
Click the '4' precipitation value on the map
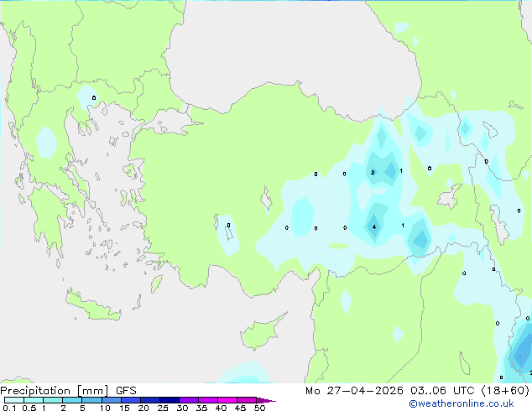[374, 226]
